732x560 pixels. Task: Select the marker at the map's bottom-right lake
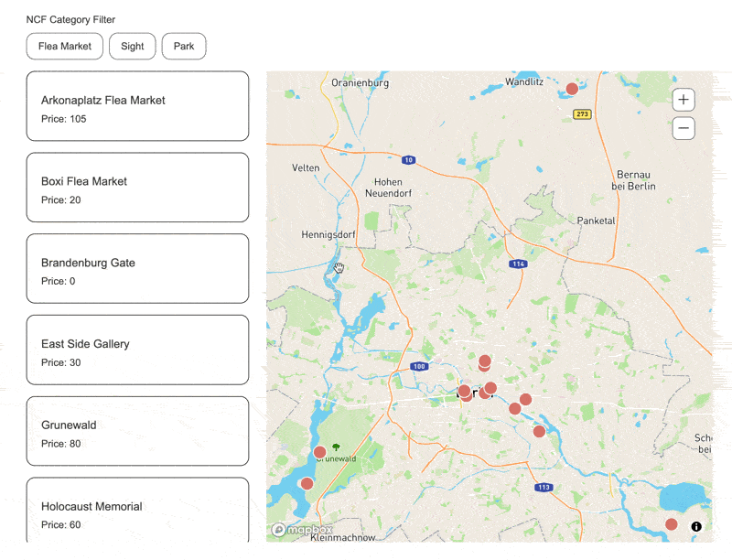pos(672,524)
